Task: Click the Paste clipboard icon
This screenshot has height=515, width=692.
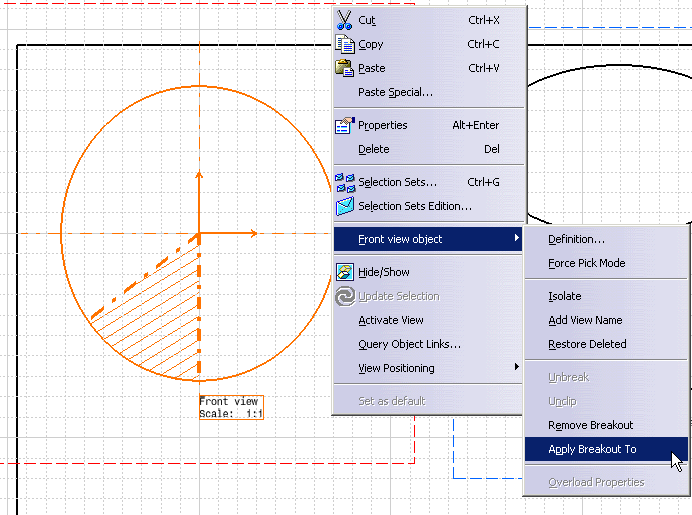Action: click(344, 68)
